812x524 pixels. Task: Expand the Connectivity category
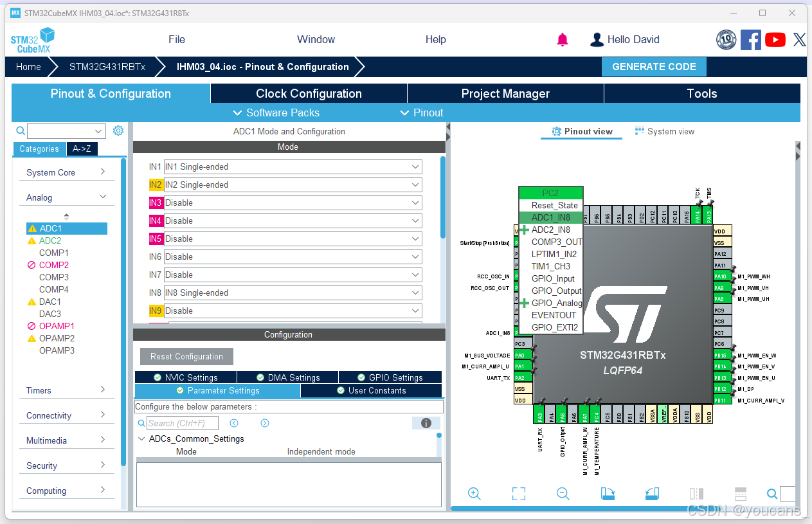coord(66,415)
